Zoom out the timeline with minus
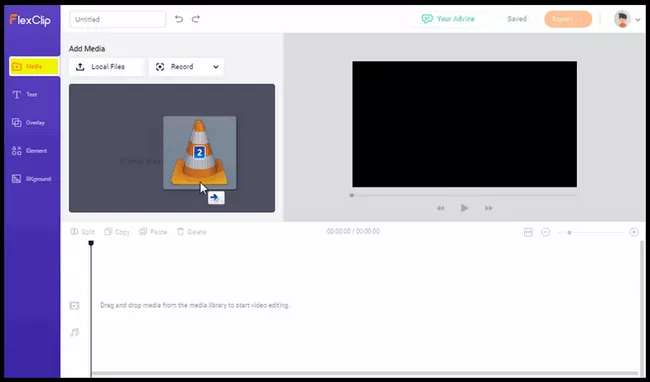Image resolution: width=650 pixels, height=382 pixels. [546, 232]
